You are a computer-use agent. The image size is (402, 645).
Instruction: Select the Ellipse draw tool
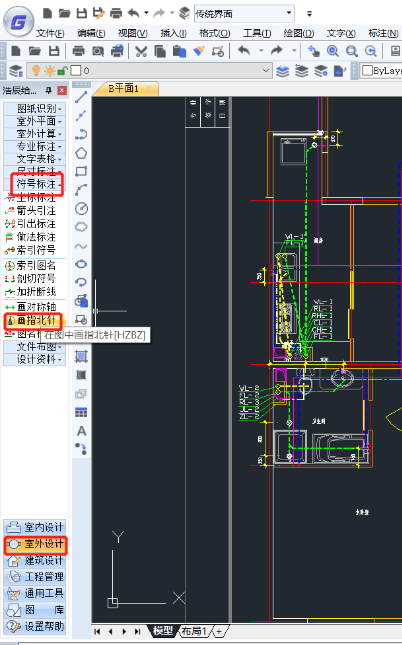coord(81,264)
